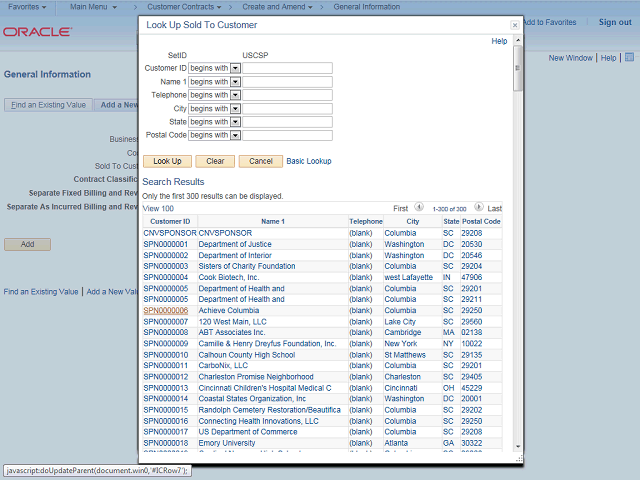Click the dialog's vertical scrollbar
This screenshot has height=480, width=640.
coord(517,250)
